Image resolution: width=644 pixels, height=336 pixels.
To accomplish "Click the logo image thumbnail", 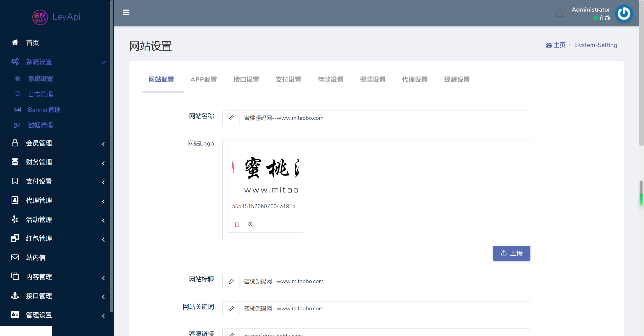I will 265,174.
